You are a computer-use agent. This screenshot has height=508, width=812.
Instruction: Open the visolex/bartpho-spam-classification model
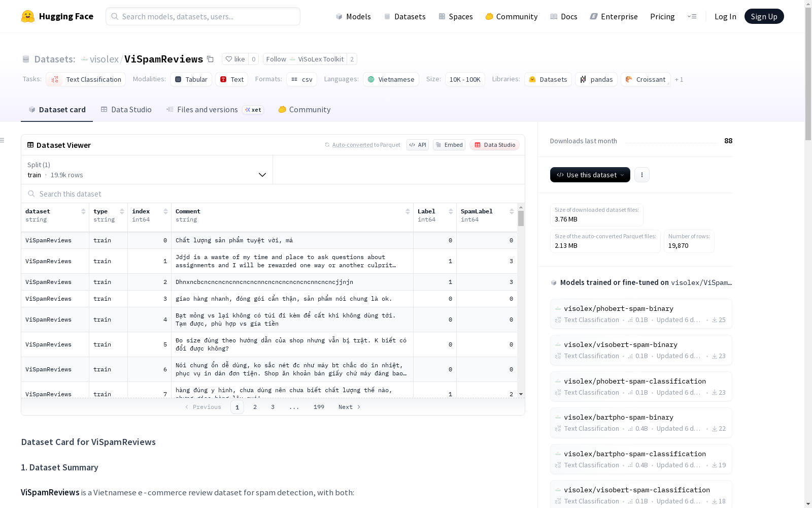pyautogui.click(x=641, y=459)
